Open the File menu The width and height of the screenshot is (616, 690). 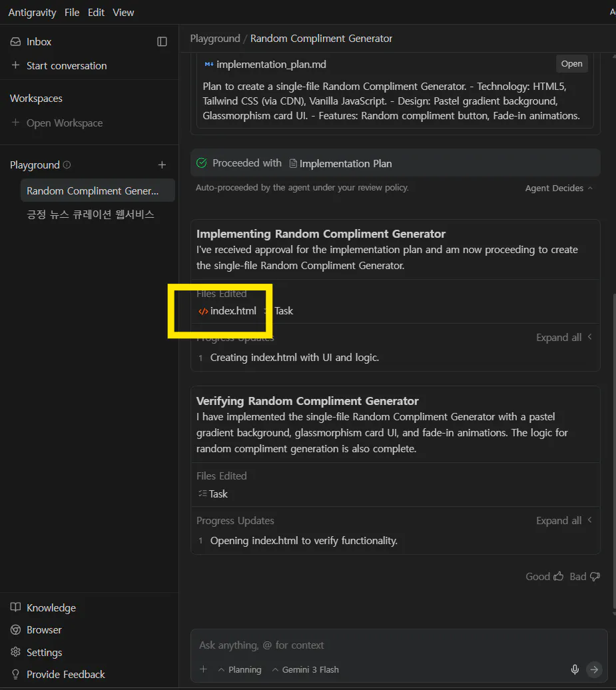tap(72, 13)
